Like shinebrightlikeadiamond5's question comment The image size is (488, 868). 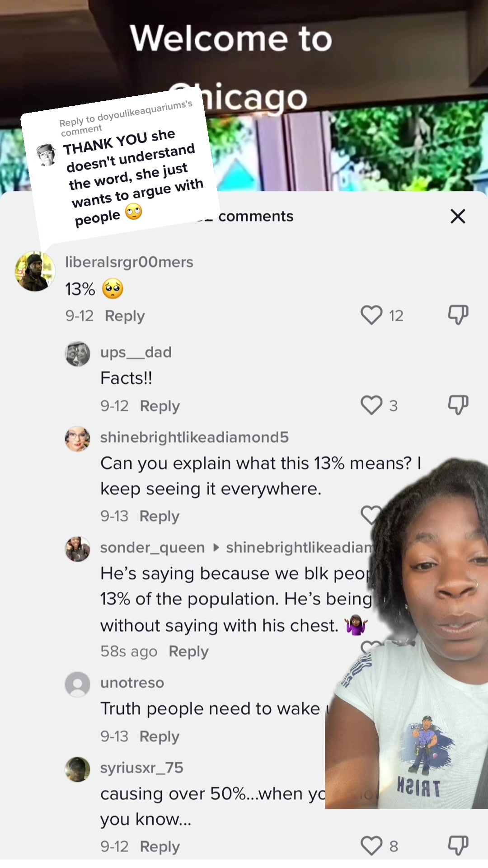click(x=371, y=514)
